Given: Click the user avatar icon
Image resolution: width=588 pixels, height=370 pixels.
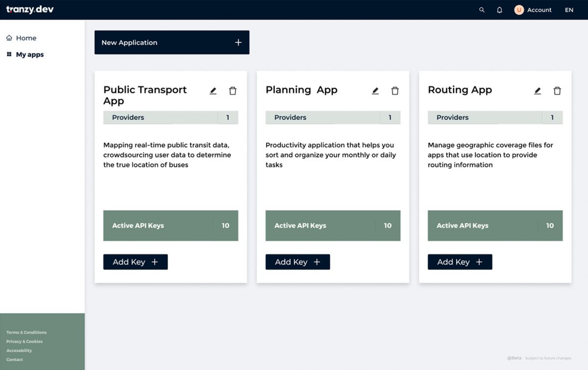Looking at the screenshot, I should point(519,10).
